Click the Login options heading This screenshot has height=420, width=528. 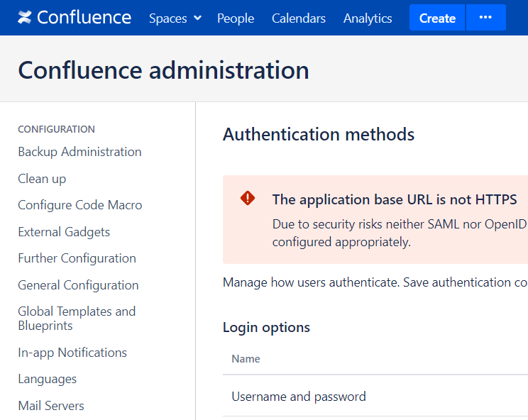266,328
